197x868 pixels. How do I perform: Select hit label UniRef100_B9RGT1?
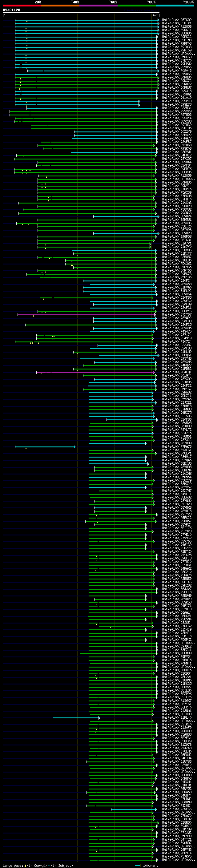click(177, 30)
